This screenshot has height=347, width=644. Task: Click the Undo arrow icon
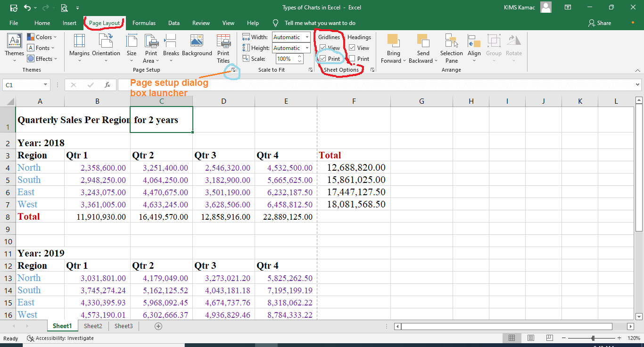27,8
